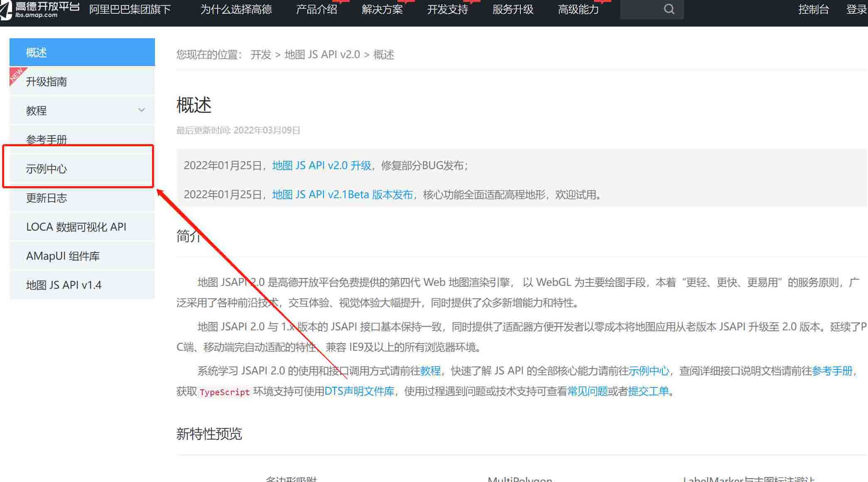Click 地图 JS API v2.0 breadcrumb
Viewport: 868px width, 482px height.
tap(322, 54)
